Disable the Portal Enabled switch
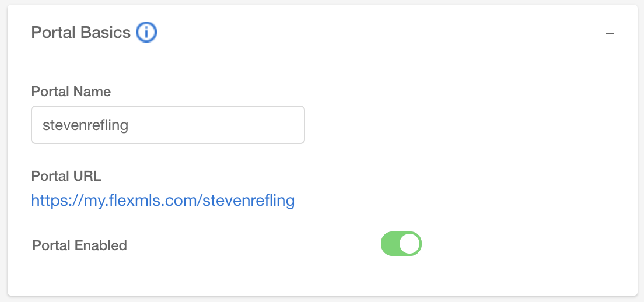 coord(401,244)
